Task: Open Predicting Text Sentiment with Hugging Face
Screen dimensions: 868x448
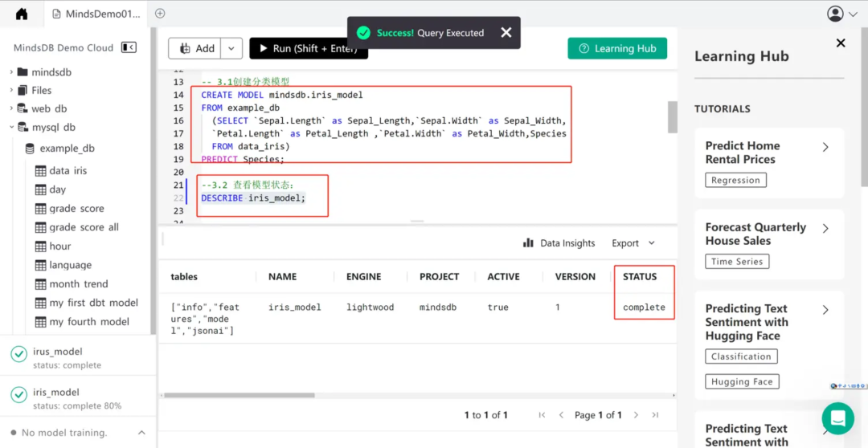Action: pos(769,344)
